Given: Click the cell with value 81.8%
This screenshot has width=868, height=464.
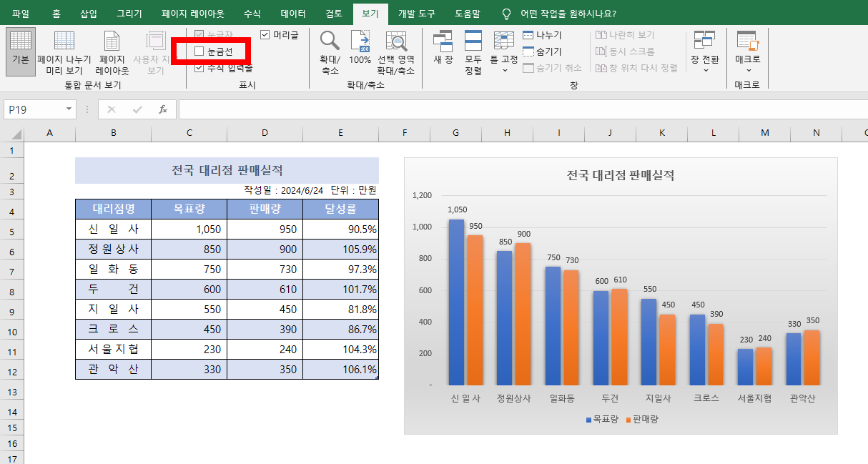Looking at the screenshot, I should (341, 309).
